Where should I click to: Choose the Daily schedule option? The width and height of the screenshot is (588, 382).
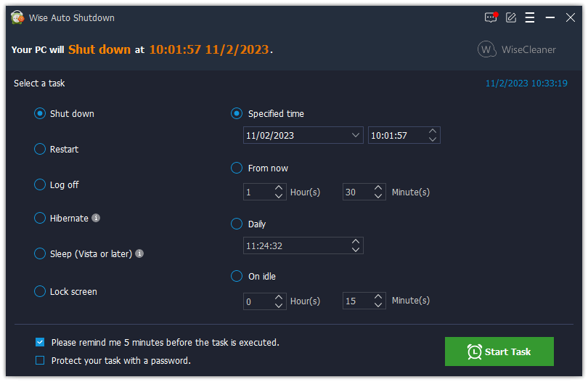click(237, 224)
